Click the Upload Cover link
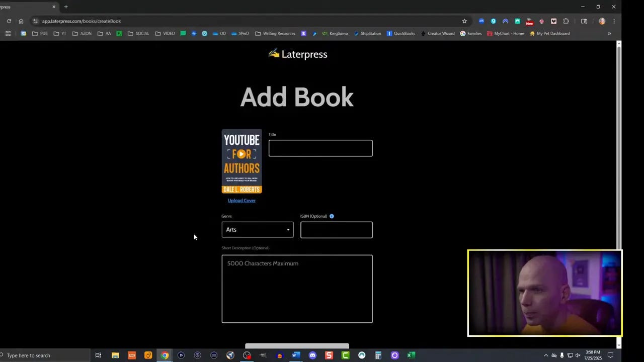 [242, 200]
